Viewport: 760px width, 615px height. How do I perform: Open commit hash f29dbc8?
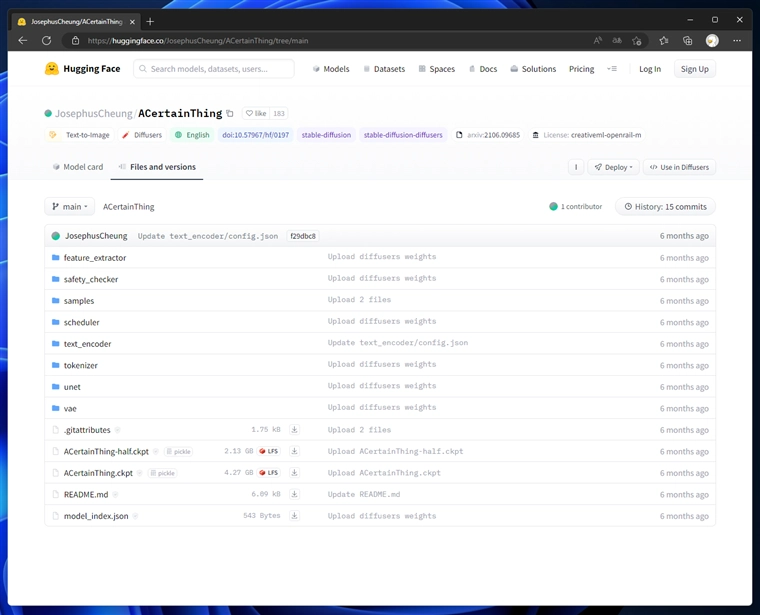[302, 236]
